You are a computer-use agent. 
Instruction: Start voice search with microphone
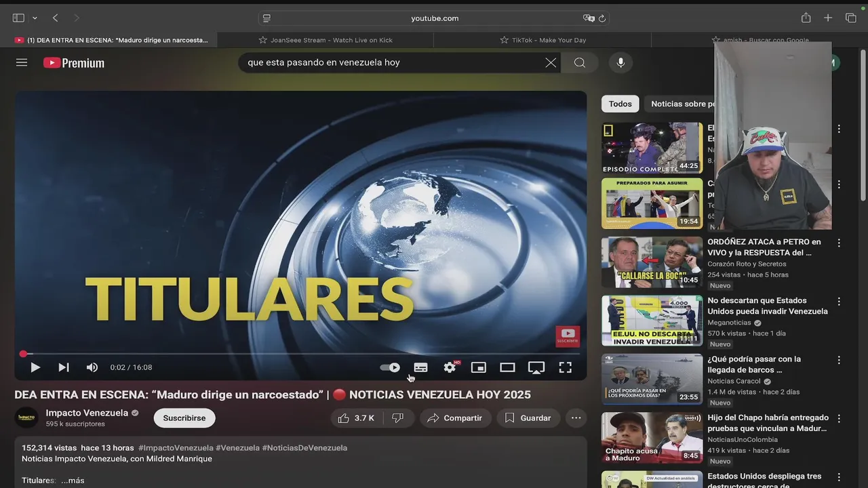620,62
